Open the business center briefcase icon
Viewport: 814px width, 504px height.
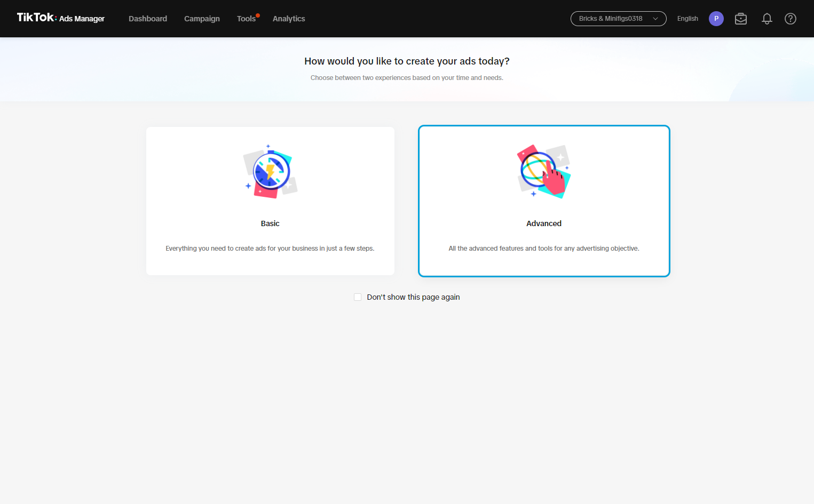(741, 19)
